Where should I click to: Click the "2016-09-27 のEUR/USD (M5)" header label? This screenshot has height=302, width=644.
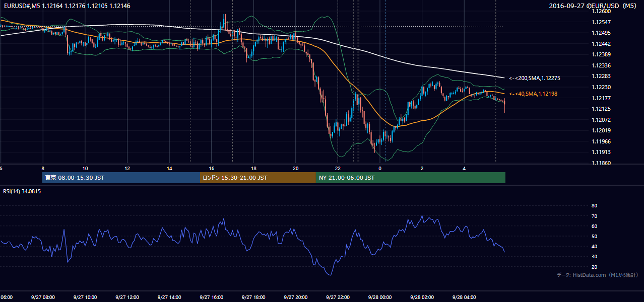click(593, 6)
